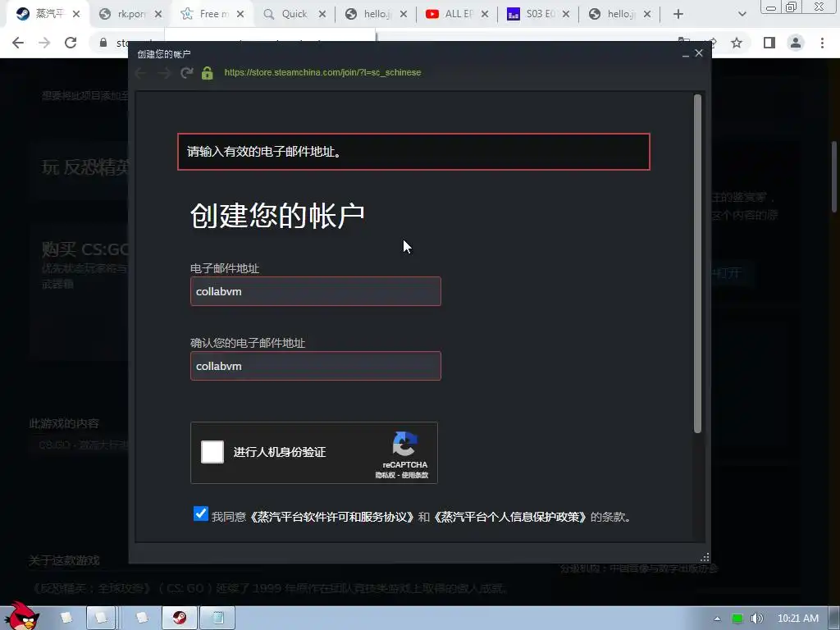Reload the page in Chrome
The height and width of the screenshot is (630, 840).
tap(71, 43)
